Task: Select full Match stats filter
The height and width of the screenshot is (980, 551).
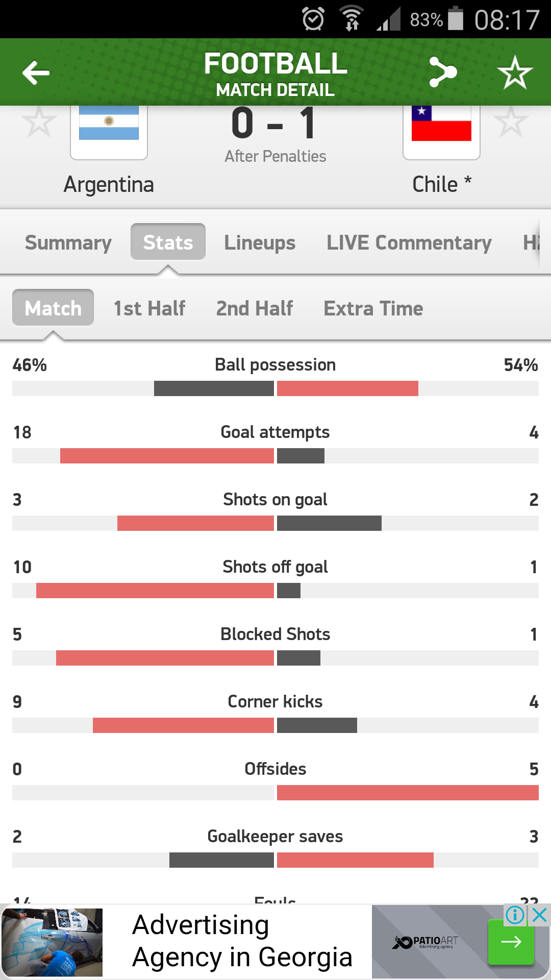Action: click(53, 308)
